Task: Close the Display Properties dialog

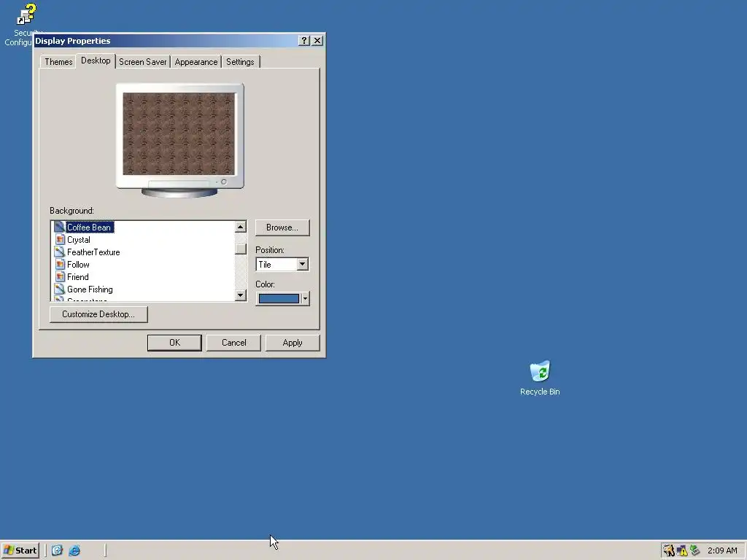Action: tap(317, 41)
